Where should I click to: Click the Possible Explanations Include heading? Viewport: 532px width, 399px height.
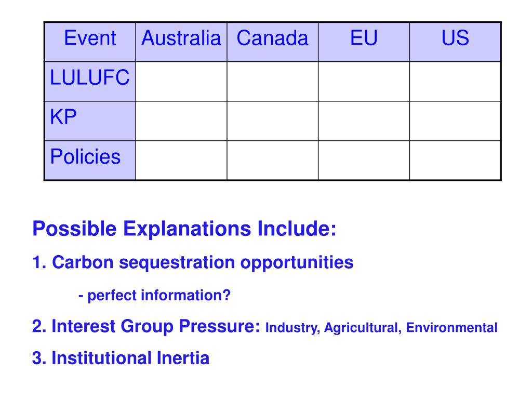click(184, 229)
